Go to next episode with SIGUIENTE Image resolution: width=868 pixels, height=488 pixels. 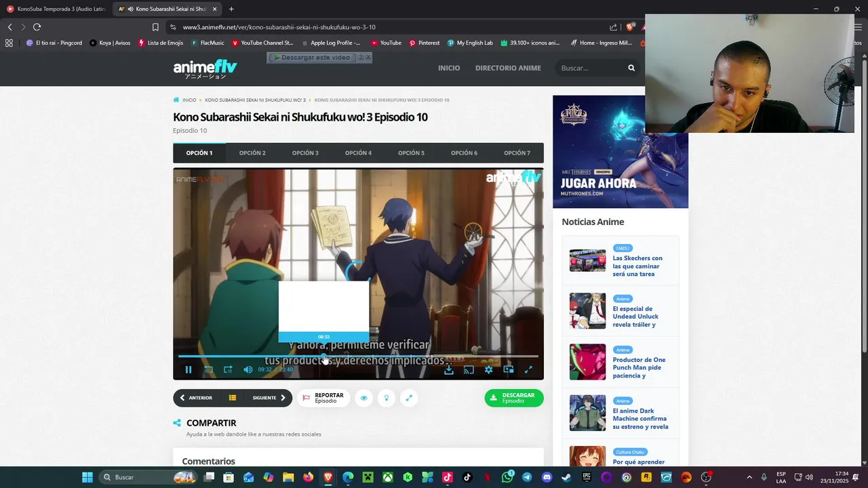pos(269,398)
